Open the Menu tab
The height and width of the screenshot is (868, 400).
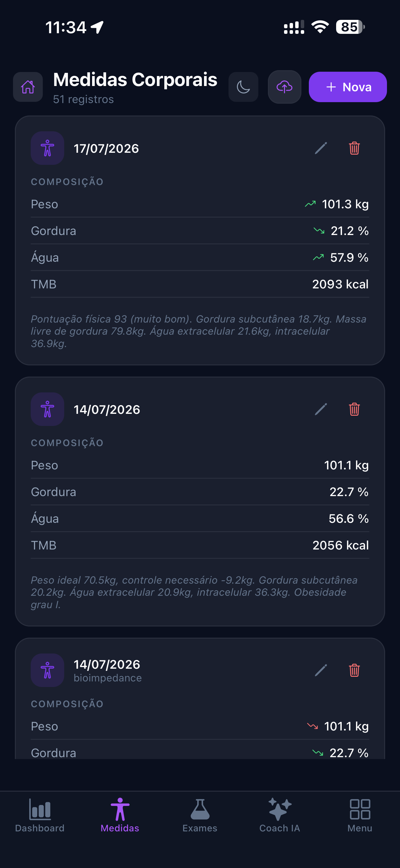360,815
